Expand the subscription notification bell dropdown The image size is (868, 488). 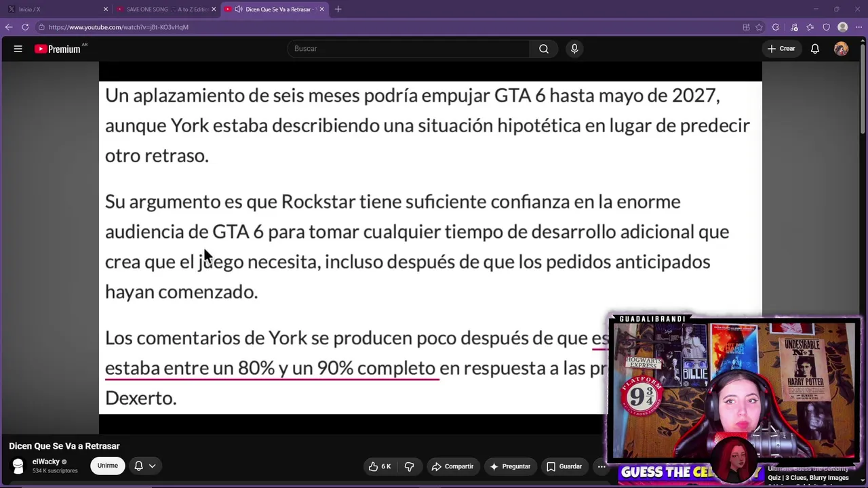click(x=145, y=466)
